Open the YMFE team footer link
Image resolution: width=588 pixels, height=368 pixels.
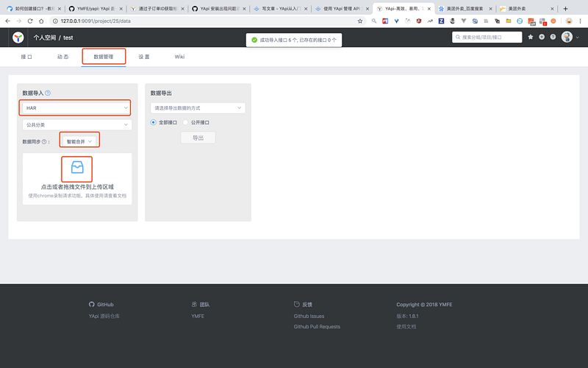[198, 316]
